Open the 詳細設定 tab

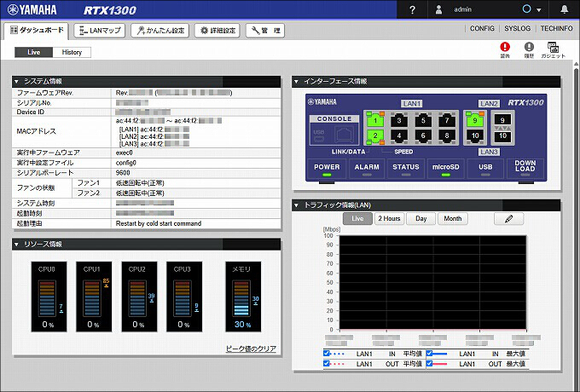click(x=217, y=31)
